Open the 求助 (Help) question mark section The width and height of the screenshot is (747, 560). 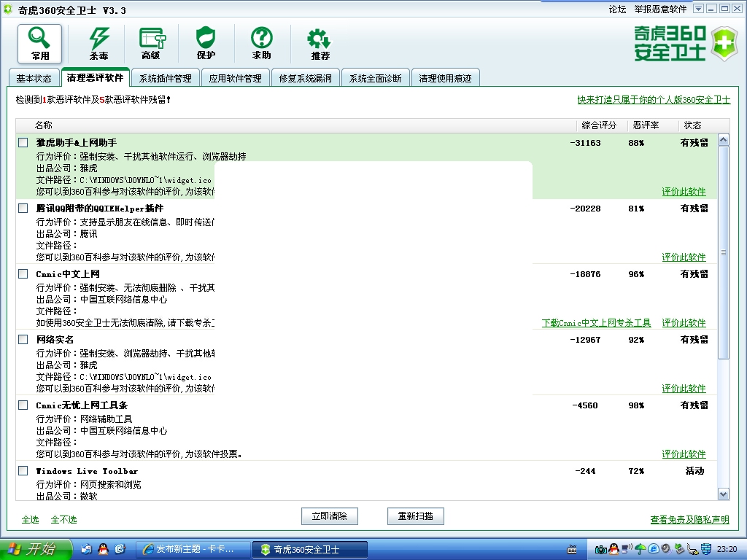pos(262,44)
